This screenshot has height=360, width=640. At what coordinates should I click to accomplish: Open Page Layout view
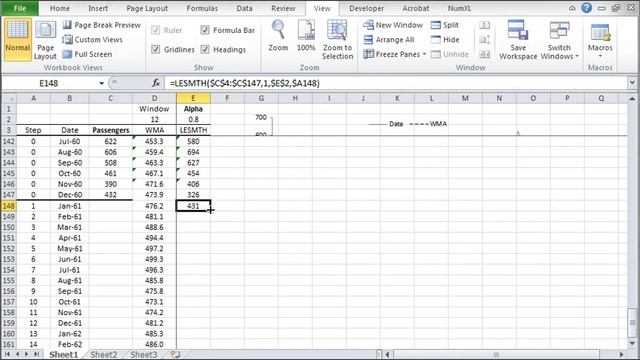[45, 40]
